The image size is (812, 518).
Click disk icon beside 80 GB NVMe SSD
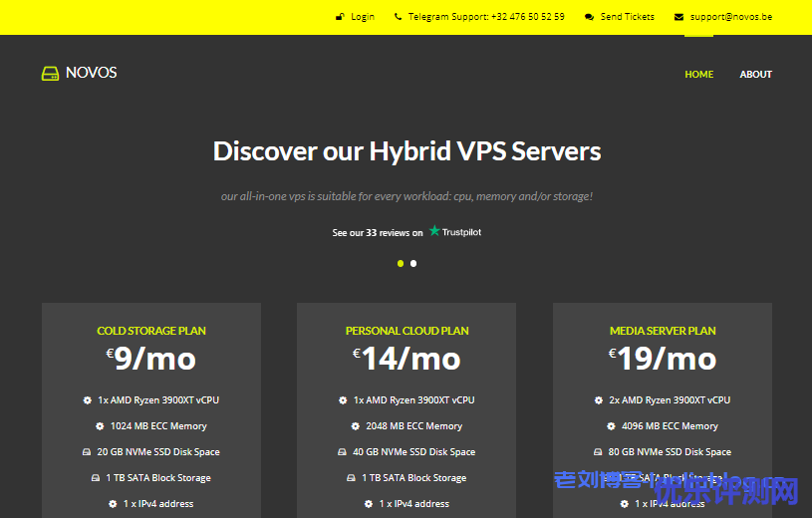(598, 451)
